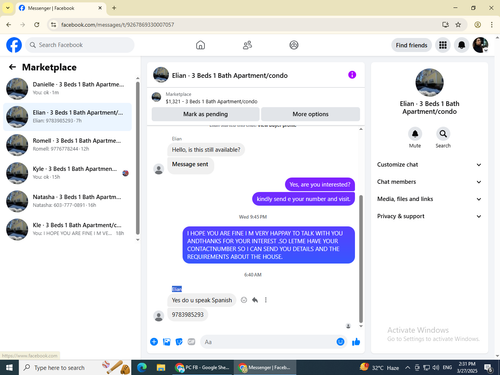This screenshot has height=375, width=500.
Task: Open Kle's apartment conversation
Action: (67, 229)
